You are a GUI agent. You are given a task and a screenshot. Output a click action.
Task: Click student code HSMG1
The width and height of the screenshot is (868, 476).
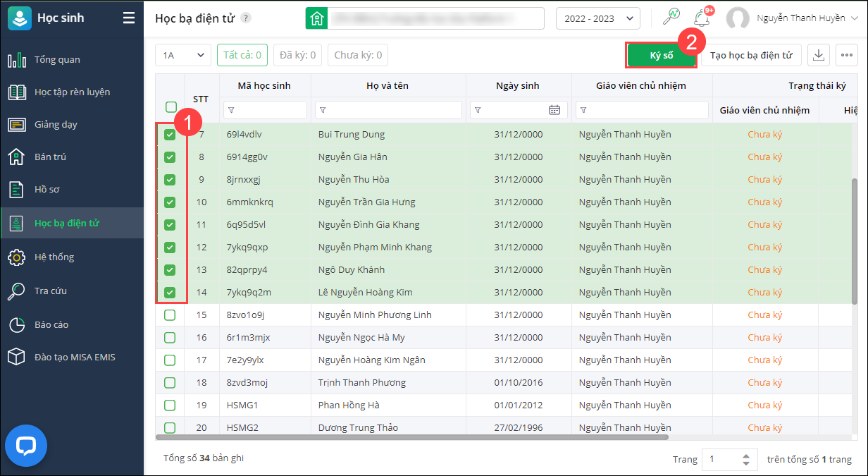tap(242, 405)
